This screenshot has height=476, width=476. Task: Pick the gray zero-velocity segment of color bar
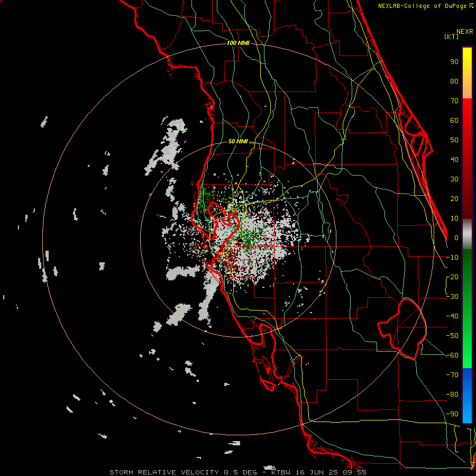point(467,234)
